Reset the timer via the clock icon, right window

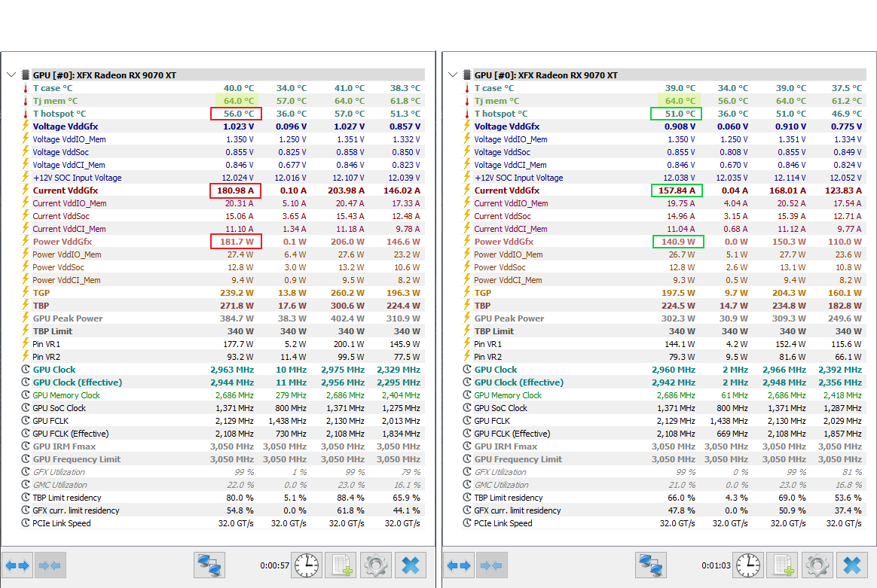tap(748, 565)
